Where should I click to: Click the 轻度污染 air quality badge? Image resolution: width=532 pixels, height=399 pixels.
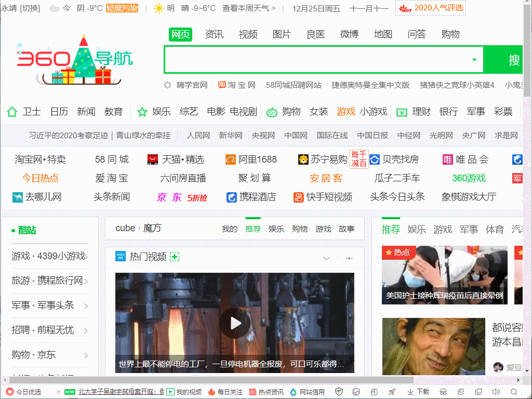point(122,8)
